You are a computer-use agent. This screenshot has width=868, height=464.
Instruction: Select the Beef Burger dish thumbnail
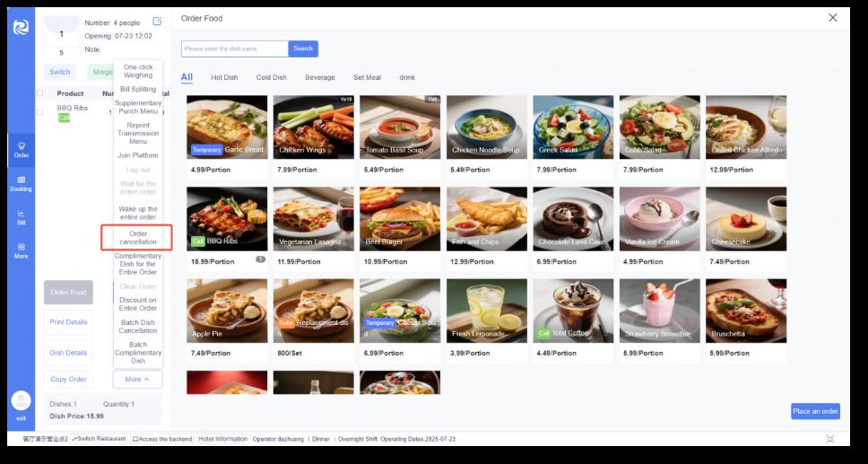[400, 218]
